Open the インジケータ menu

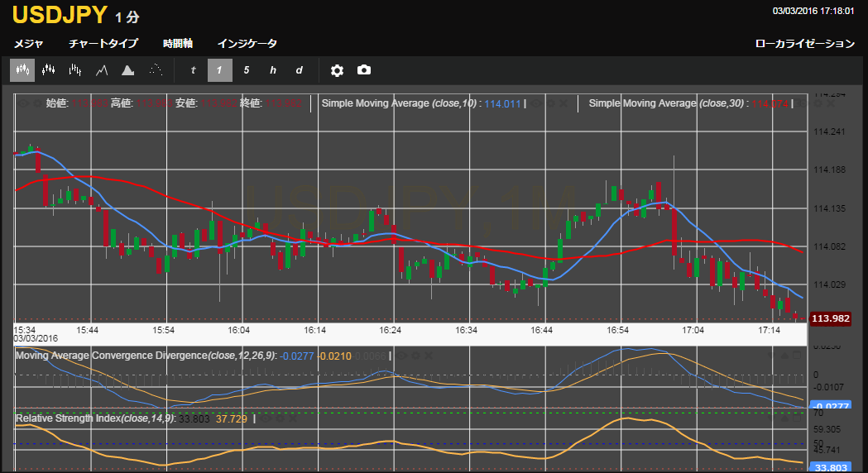pyautogui.click(x=247, y=43)
